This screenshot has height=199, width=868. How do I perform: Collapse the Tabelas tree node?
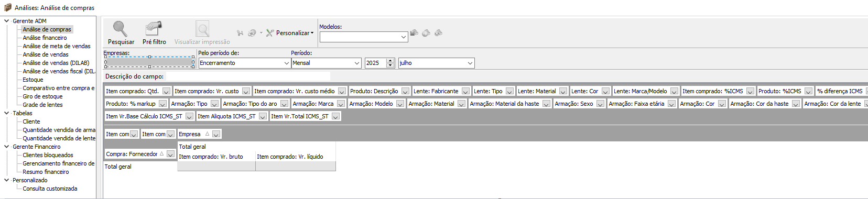pos(7,113)
